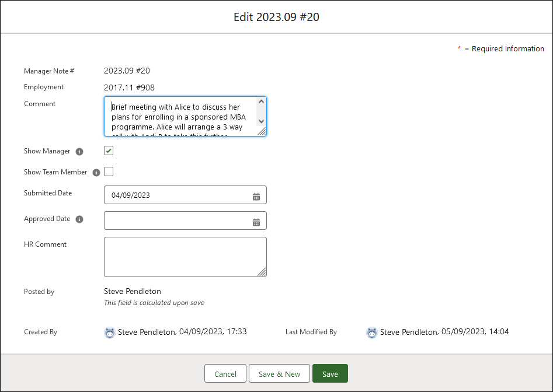The image size is (553, 392).
Task: Click the Approved Date info icon
Action: (x=79, y=219)
